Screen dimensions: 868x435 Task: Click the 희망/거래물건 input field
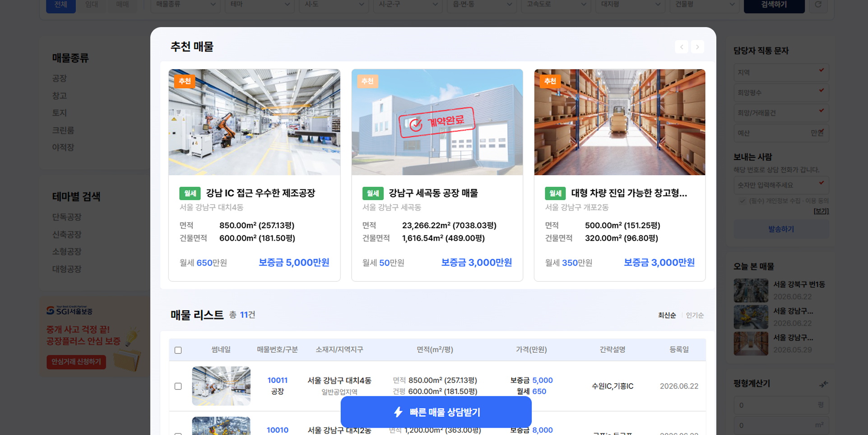(x=781, y=113)
